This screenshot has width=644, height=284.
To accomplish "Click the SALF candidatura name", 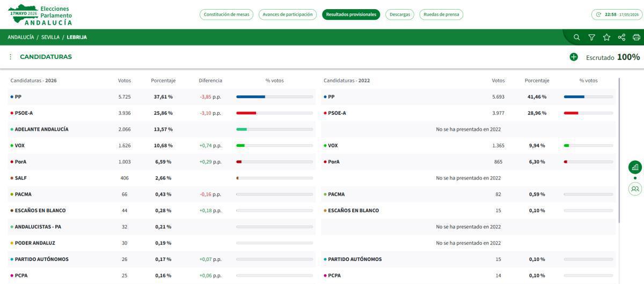I will click(x=20, y=178).
